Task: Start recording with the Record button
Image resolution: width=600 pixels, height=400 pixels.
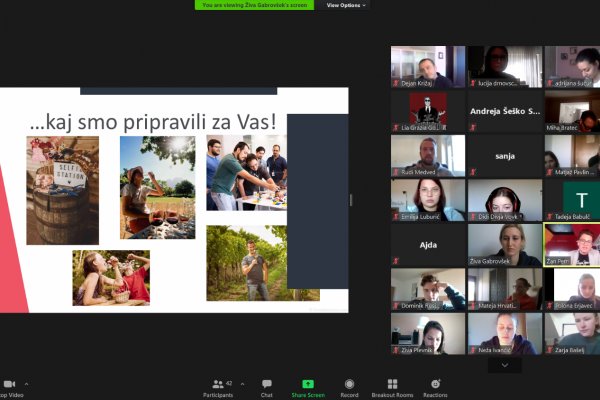Action: (x=349, y=384)
